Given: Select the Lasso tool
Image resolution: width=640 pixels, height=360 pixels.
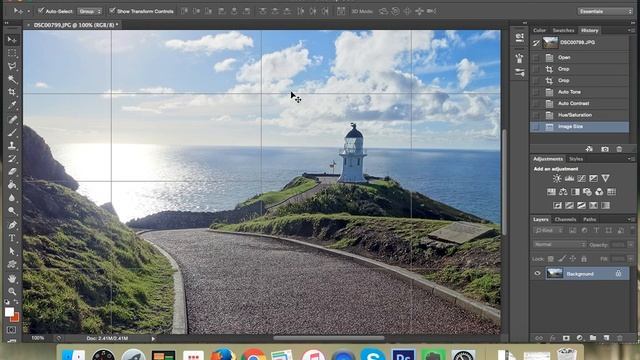Looking at the screenshot, I should 12,66.
